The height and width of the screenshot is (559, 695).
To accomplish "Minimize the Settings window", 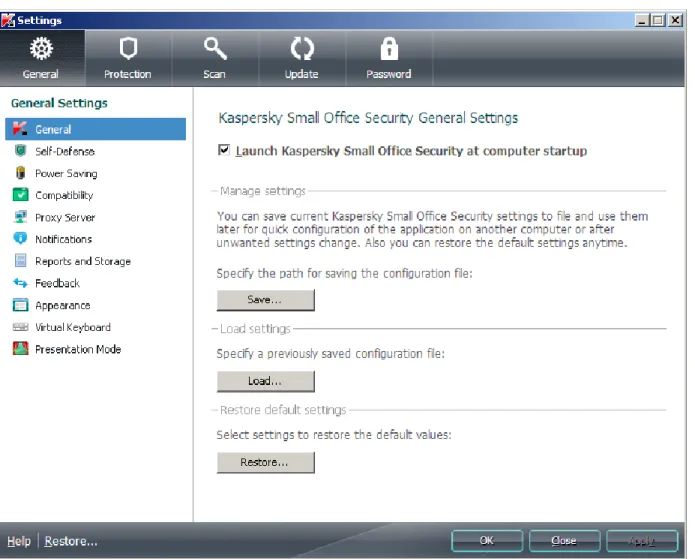I will (641, 20).
